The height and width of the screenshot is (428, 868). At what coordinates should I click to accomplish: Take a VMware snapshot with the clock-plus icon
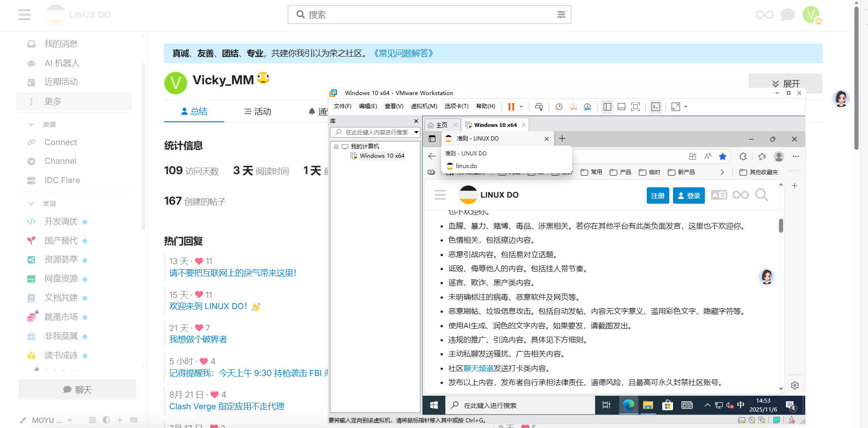pos(559,107)
